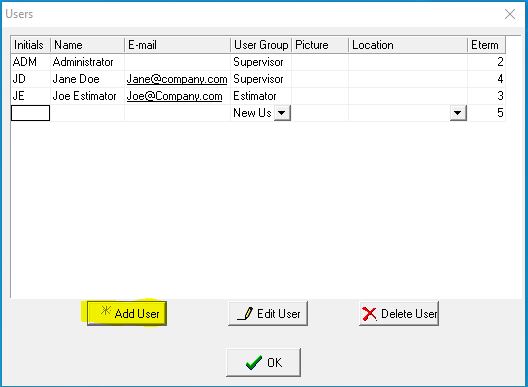Image resolution: width=528 pixels, height=387 pixels.
Task: Click the Estimator user group cell
Action: (x=261, y=96)
